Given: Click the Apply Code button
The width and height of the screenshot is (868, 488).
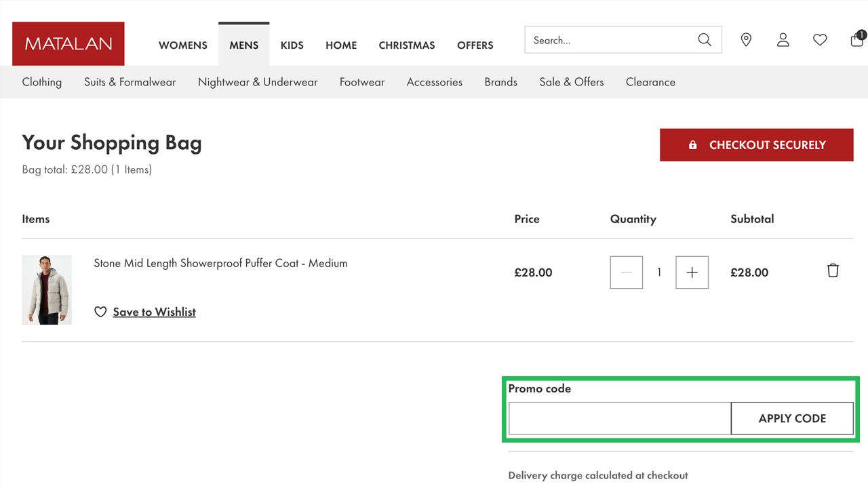Looking at the screenshot, I should click(x=792, y=418).
